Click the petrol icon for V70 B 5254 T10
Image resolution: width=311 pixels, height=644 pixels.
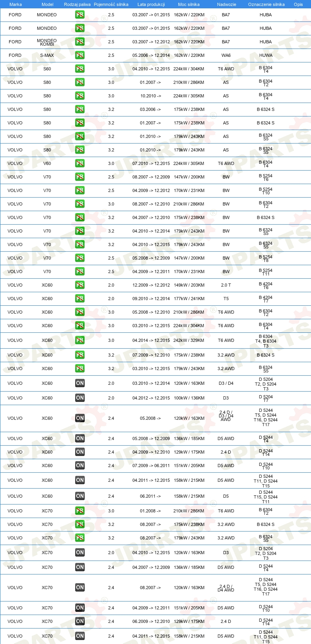point(80,190)
